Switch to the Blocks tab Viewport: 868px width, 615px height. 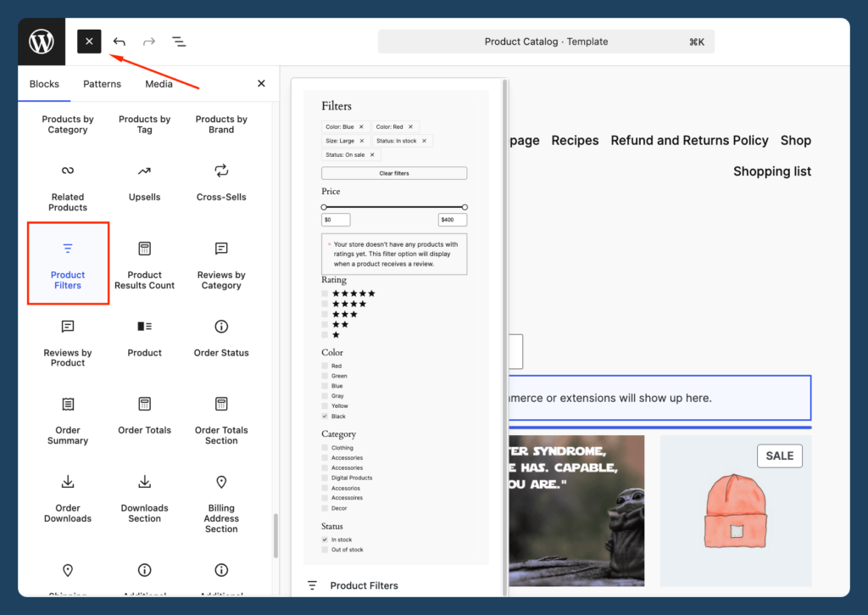click(x=44, y=84)
